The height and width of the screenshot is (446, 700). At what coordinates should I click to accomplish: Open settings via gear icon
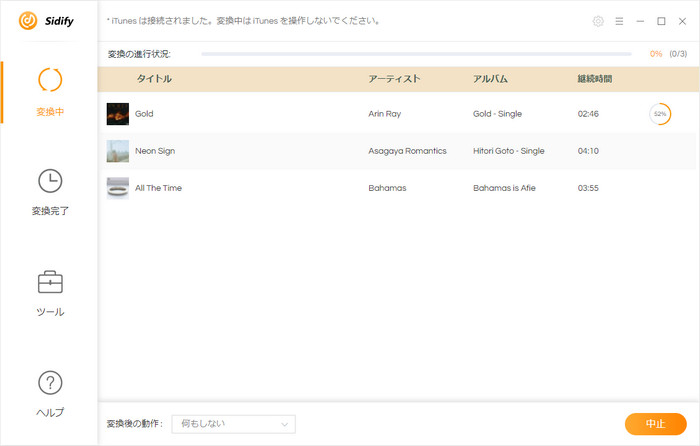pyautogui.click(x=598, y=21)
